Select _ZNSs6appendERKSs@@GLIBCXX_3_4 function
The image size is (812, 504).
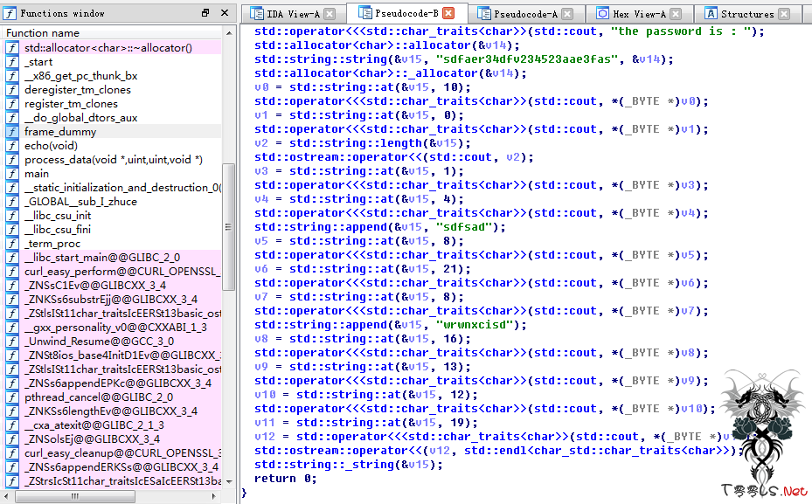(x=113, y=466)
